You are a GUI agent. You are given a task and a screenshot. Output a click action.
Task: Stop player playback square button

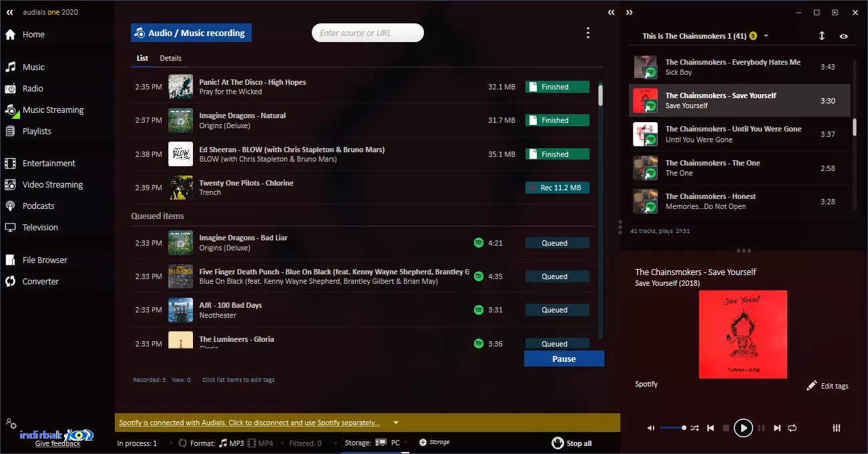726,428
